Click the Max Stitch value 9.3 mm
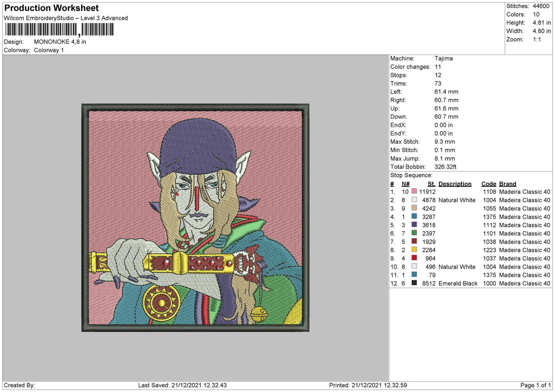 [445, 142]
